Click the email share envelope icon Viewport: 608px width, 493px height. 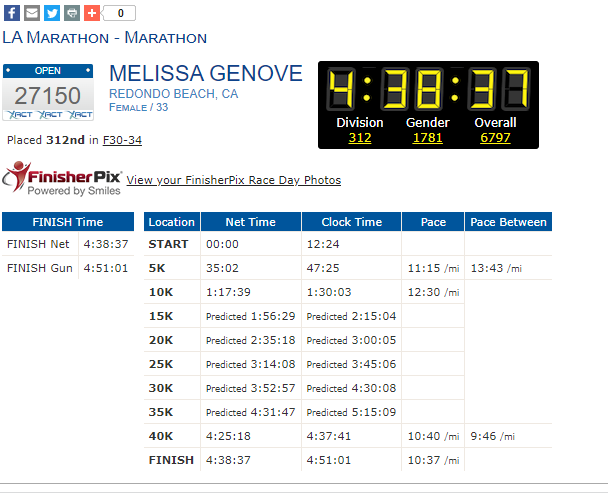(x=32, y=13)
